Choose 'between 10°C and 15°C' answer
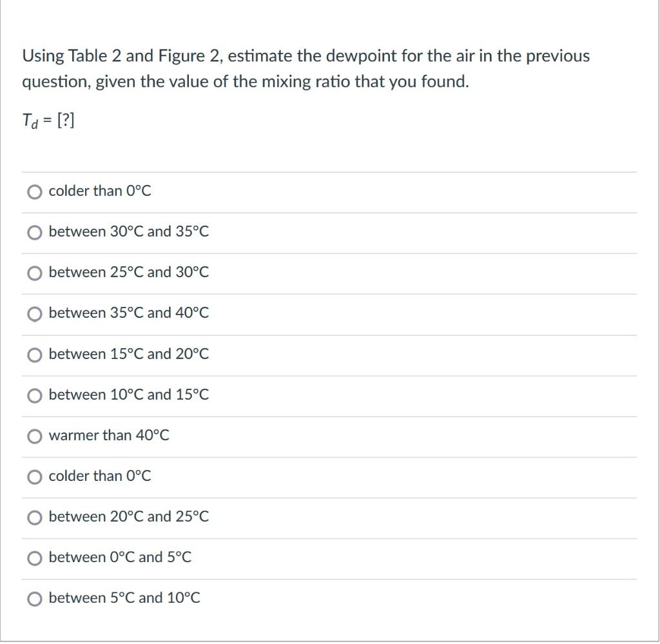The height and width of the screenshot is (644, 660). tap(34, 395)
